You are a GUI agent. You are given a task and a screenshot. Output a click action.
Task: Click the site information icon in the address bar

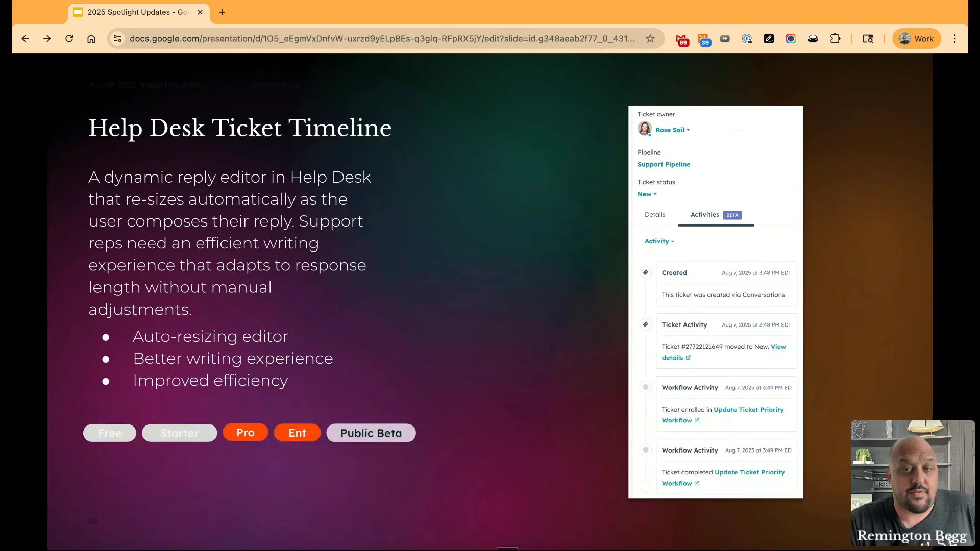pyautogui.click(x=117, y=39)
